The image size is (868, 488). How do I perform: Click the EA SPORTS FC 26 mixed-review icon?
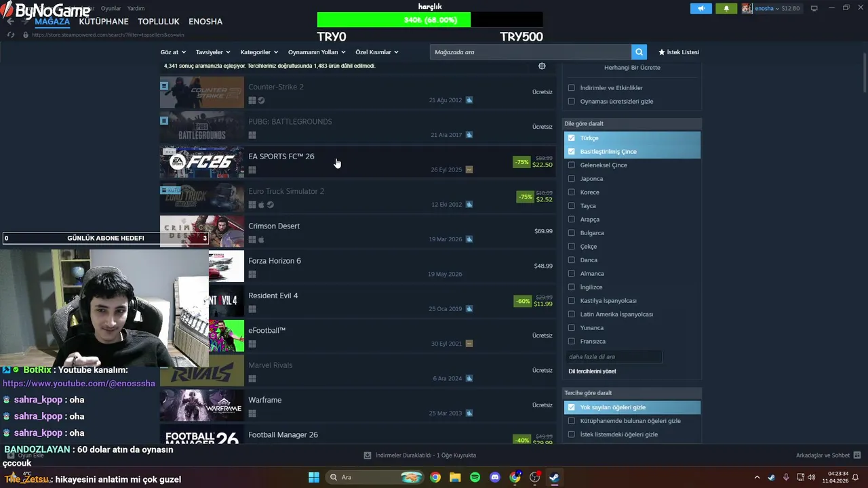point(469,169)
